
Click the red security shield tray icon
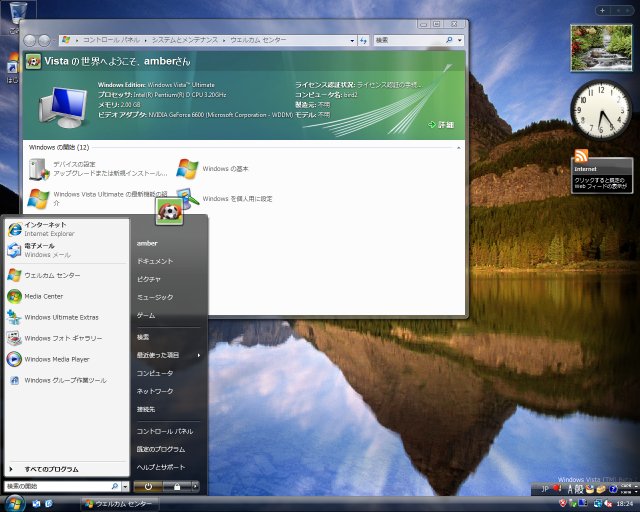point(563,503)
